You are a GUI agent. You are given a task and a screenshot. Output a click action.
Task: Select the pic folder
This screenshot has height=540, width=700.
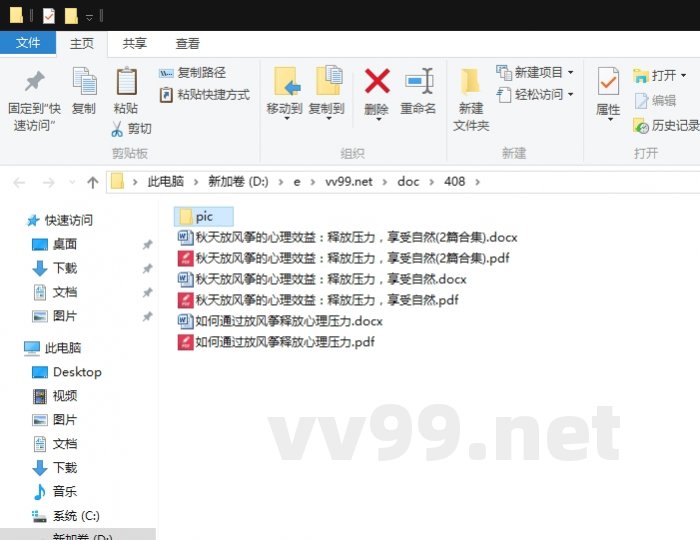[x=204, y=216]
